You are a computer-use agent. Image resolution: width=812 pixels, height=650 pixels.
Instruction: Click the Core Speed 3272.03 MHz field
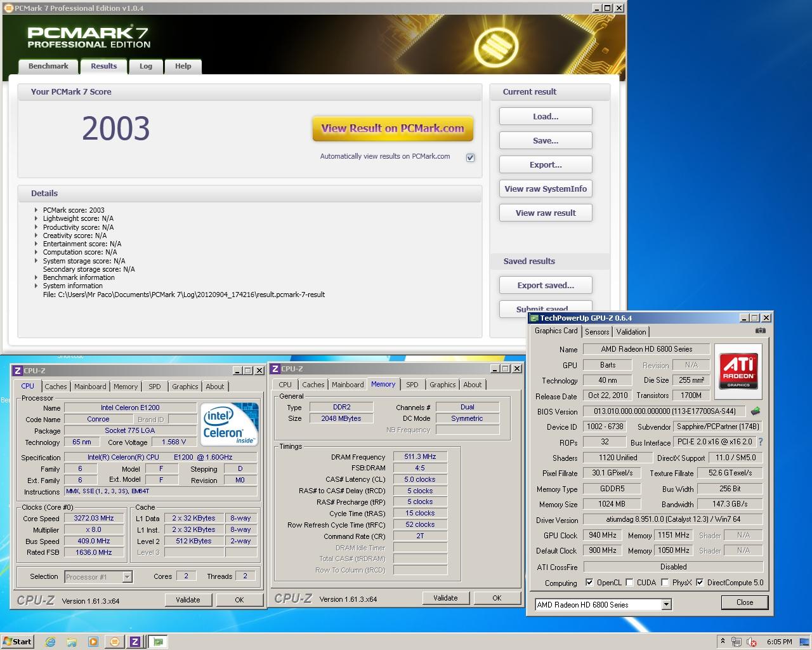click(94, 519)
